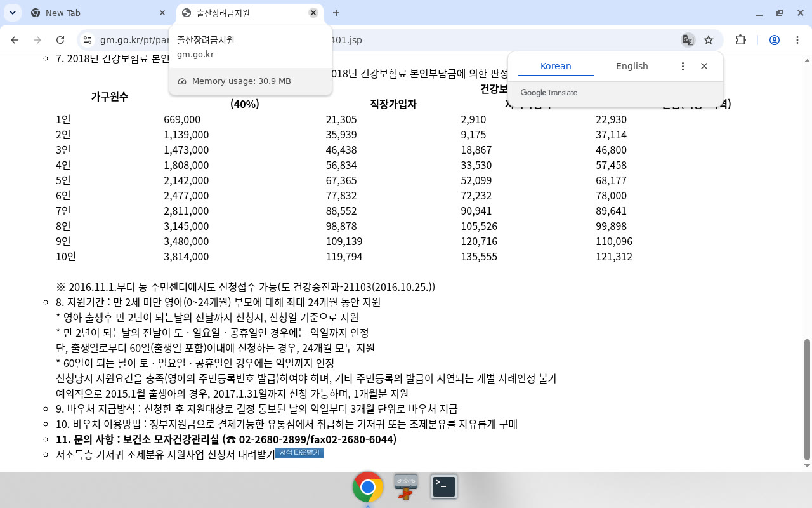
Task: Reload the current page
Action: (x=60, y=40)
